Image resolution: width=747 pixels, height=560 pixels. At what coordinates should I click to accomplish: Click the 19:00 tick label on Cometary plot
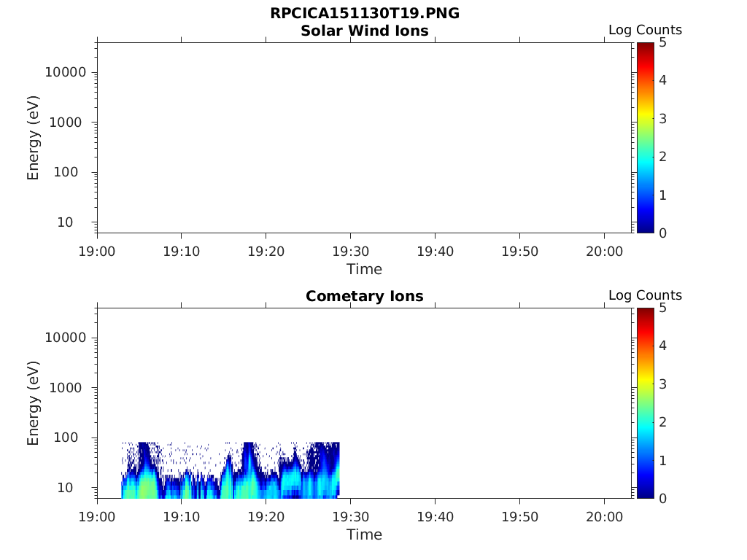(97, 517)
